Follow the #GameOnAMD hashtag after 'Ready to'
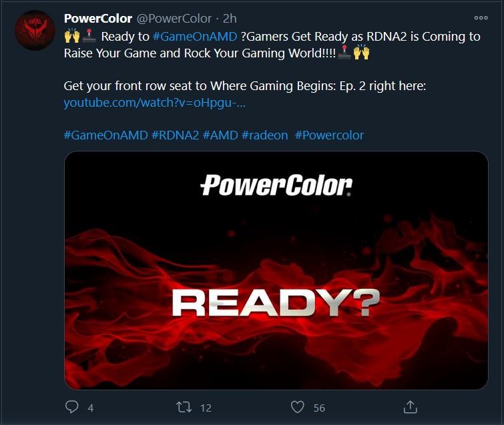Screen dimensions: 504x425 [x=195, y=37]
